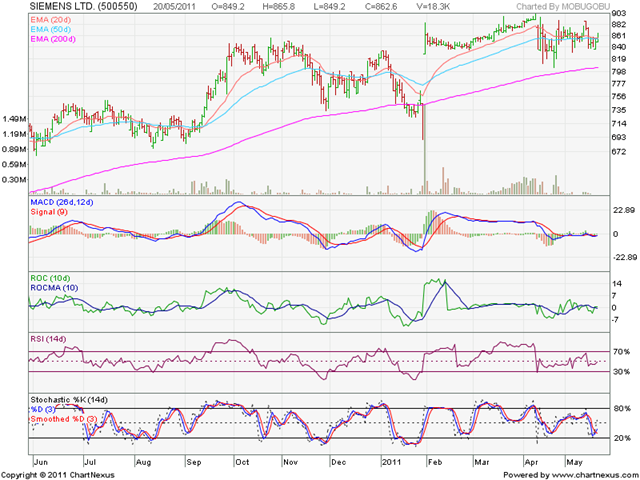Click the May month label on time axis

pyautogui.click(x=574, y=462)
